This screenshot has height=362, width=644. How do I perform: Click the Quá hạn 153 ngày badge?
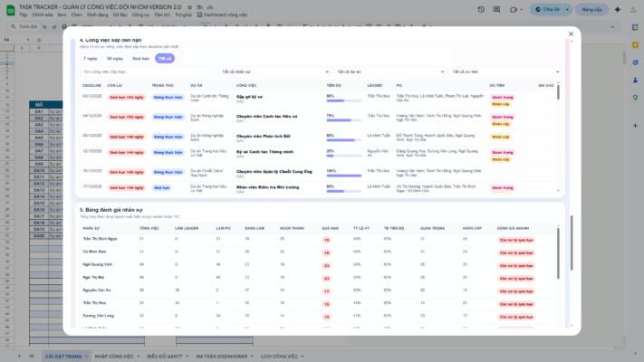pos(127,97)
